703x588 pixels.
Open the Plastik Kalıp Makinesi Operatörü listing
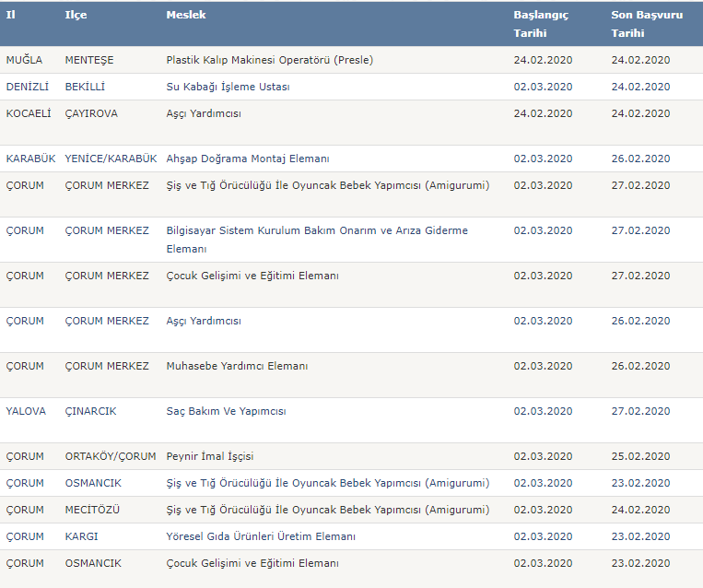coord(269,60)
